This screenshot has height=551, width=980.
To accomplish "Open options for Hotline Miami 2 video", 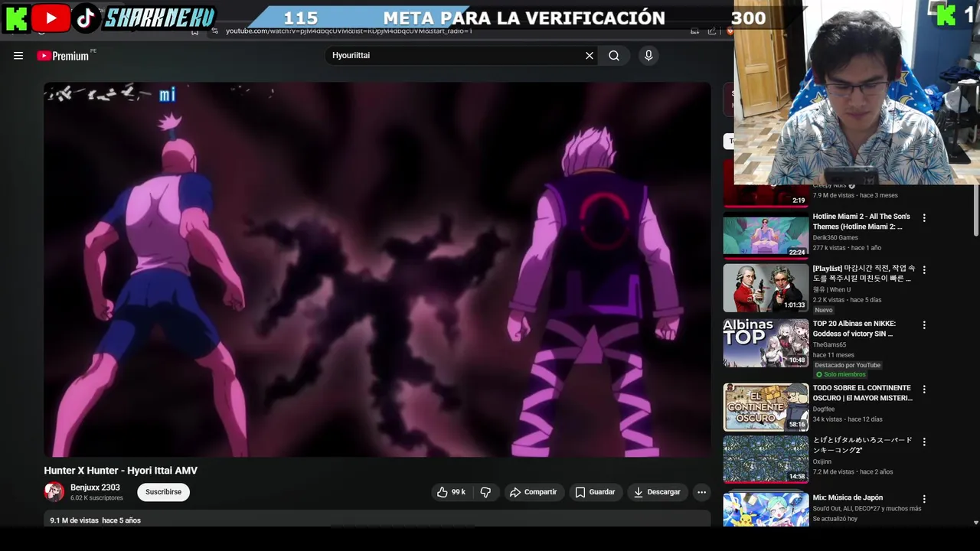I will [924, 218].
